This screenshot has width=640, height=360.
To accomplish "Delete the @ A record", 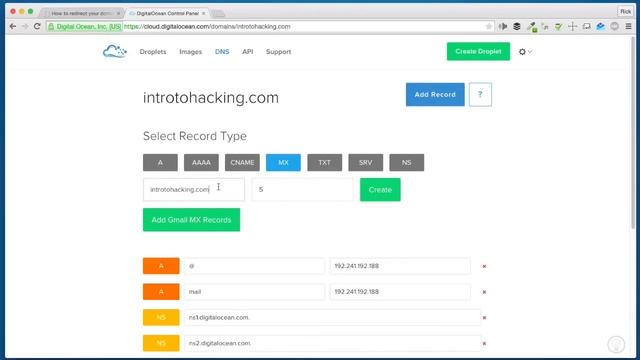I will click(x=484, y=266).
